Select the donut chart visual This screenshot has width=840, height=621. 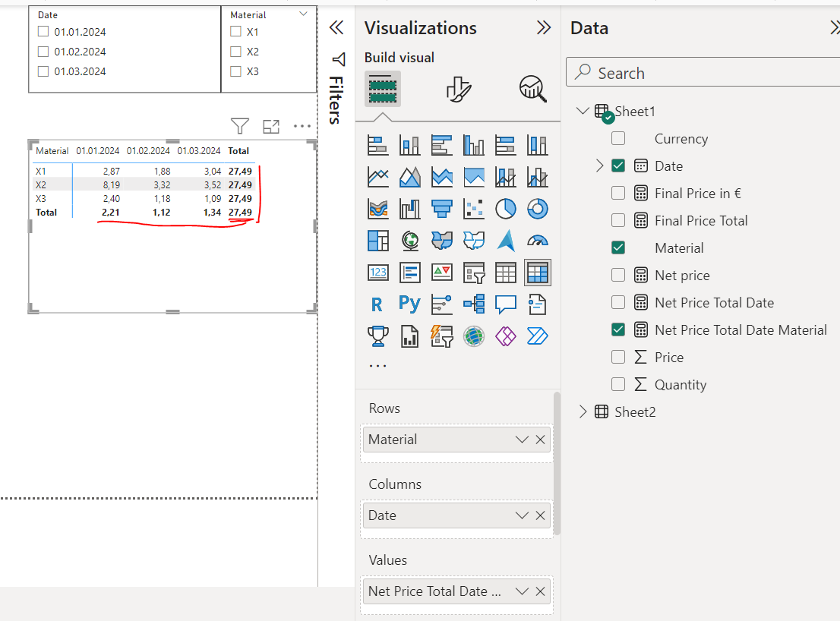(537, 209)
